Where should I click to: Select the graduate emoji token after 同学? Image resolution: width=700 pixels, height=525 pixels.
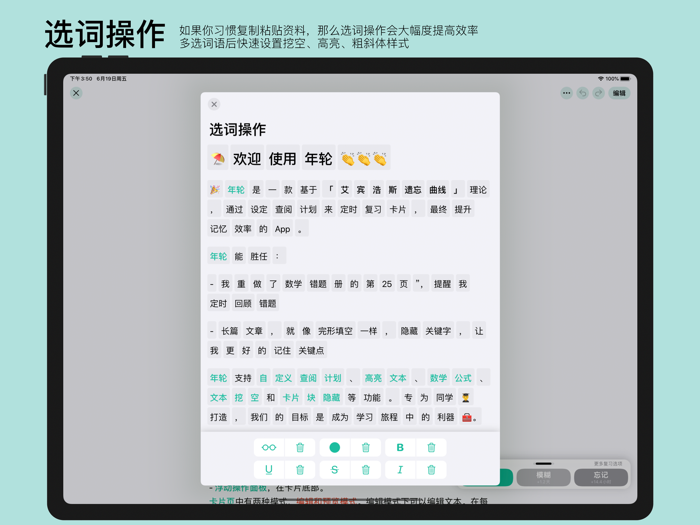coord(466,397)
